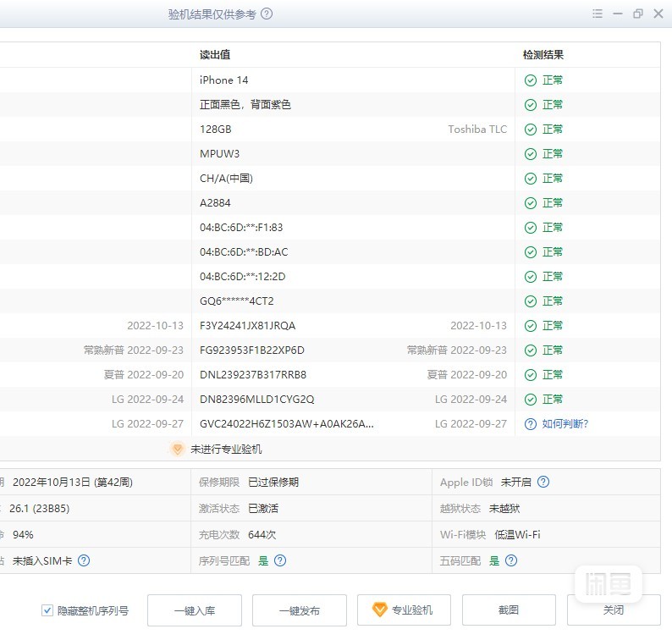Select the 已过保修期 warranty value
The height and width of the screenshot is (640, 672).
pyautogui.click(x=273, y=483)
